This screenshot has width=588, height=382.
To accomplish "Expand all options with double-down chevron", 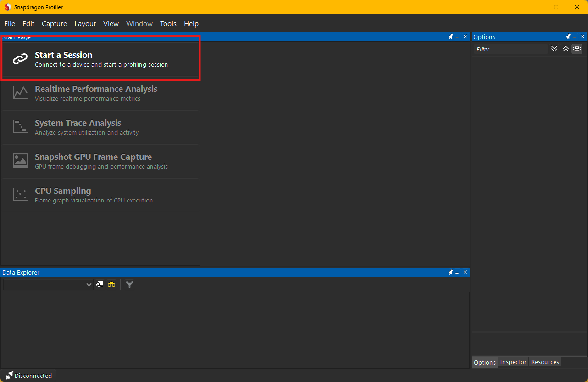I will point(555,49).
